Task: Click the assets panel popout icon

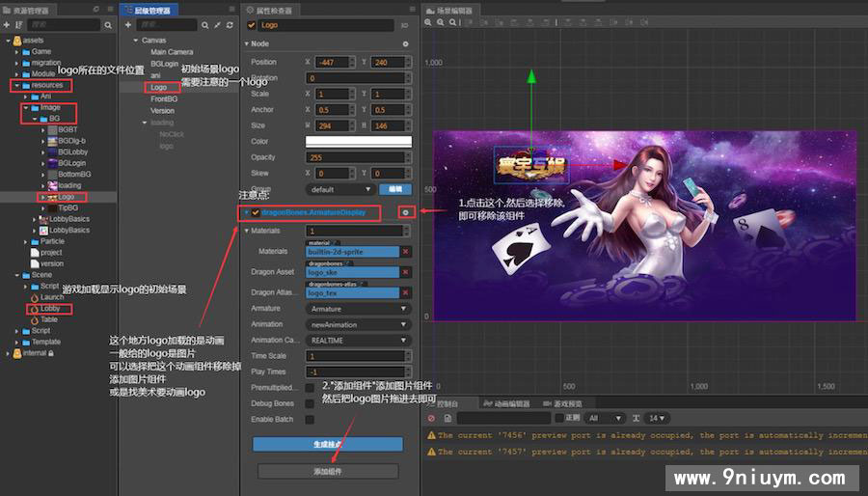Action: coord(96,10)
